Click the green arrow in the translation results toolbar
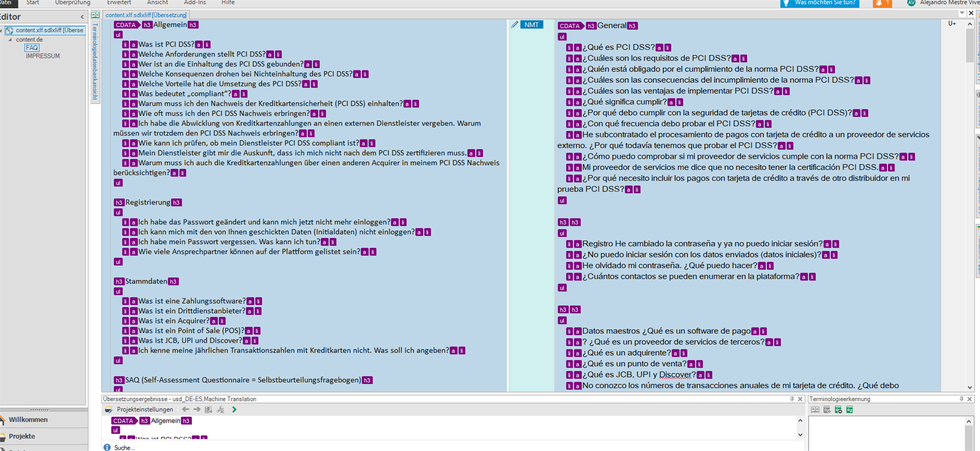This screenshot has height=451, width=980. pos(234,410)
